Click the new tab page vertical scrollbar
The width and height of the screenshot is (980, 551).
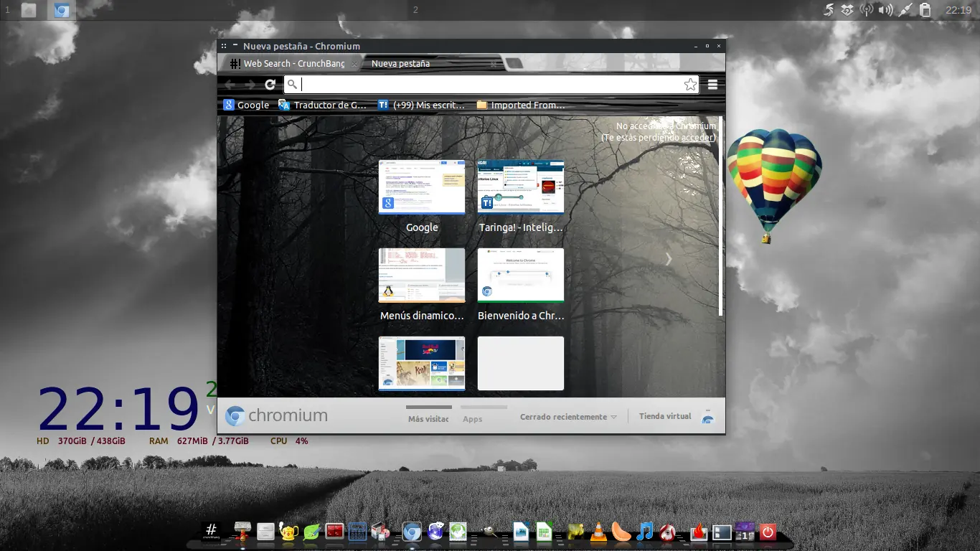coord(721,215)
